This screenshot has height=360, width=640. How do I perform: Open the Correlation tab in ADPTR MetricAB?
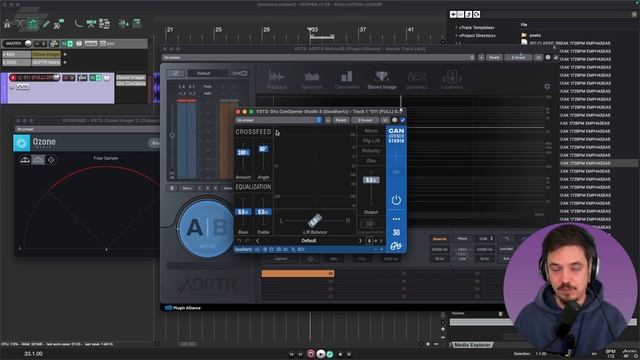tap(347, 80)
